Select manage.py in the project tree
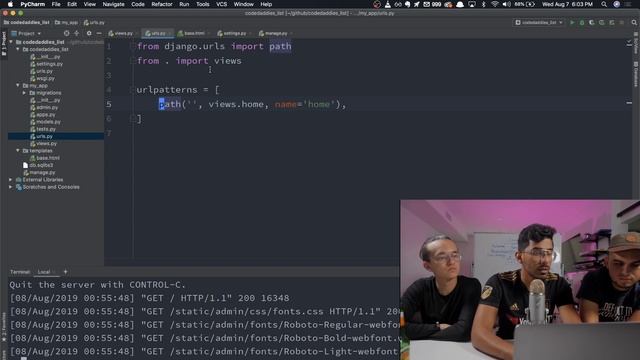The height and width of the screenshot is (360, 640). (x=42, y=172)
